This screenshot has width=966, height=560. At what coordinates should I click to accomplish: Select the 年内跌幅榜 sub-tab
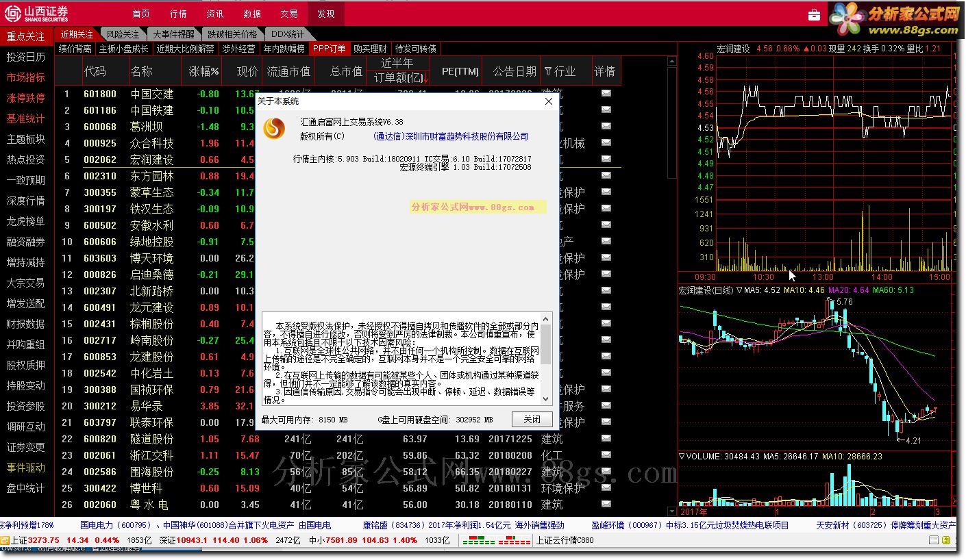(x=284, y=49)
